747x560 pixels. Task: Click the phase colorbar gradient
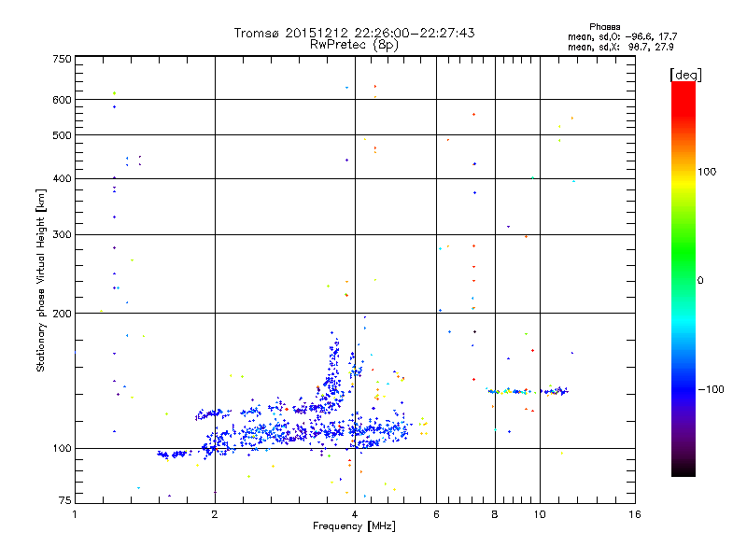[684, 279]
